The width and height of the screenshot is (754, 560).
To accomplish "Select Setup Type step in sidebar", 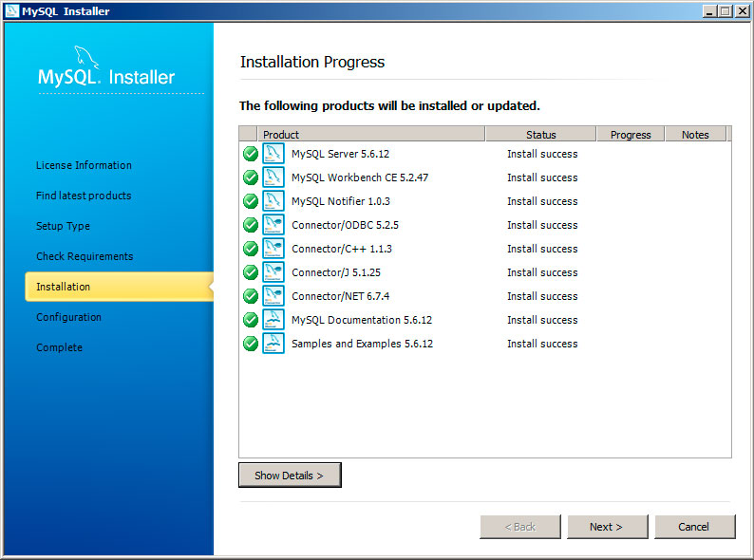I will [x=63, y=226].
